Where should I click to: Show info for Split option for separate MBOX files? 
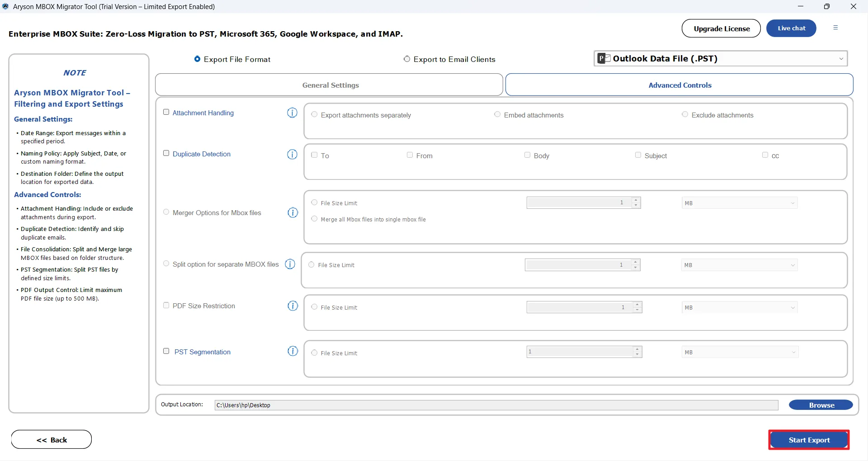click(x=290, y=264)
